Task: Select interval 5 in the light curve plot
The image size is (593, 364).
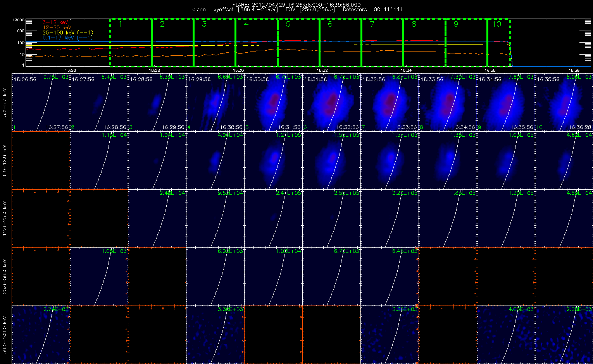Action: (x=298, y=43)
